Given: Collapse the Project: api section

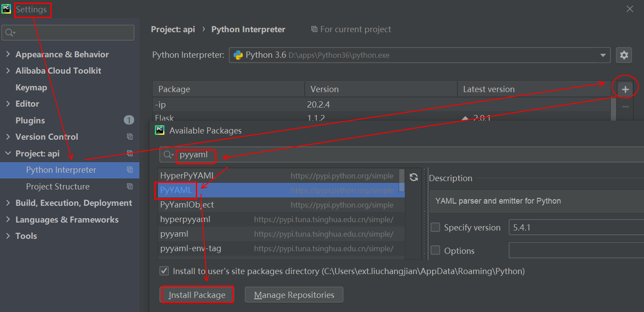Looking at the screenshot, I should click(8, 153).
